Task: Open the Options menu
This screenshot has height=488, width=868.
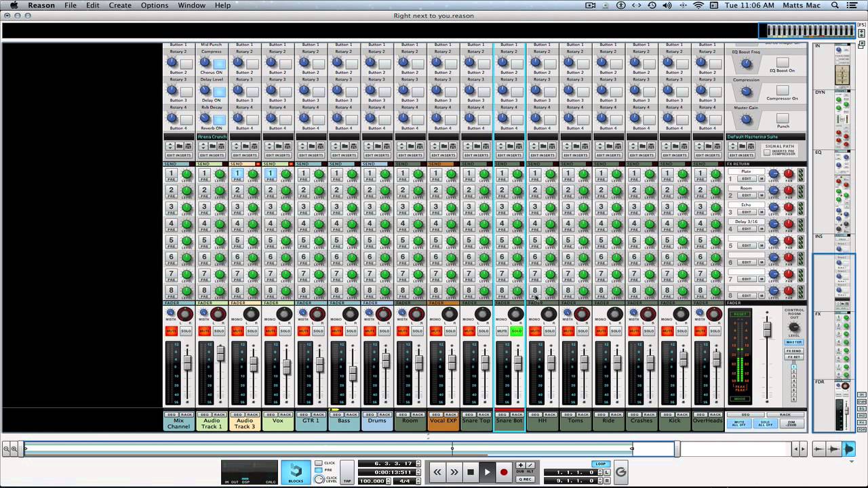Action: (155, 5)
